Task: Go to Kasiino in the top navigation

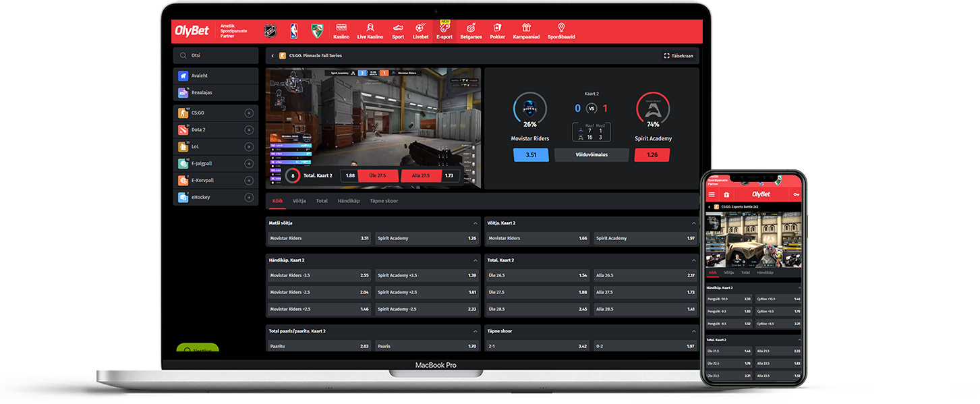Action: (x=341, y=31)
